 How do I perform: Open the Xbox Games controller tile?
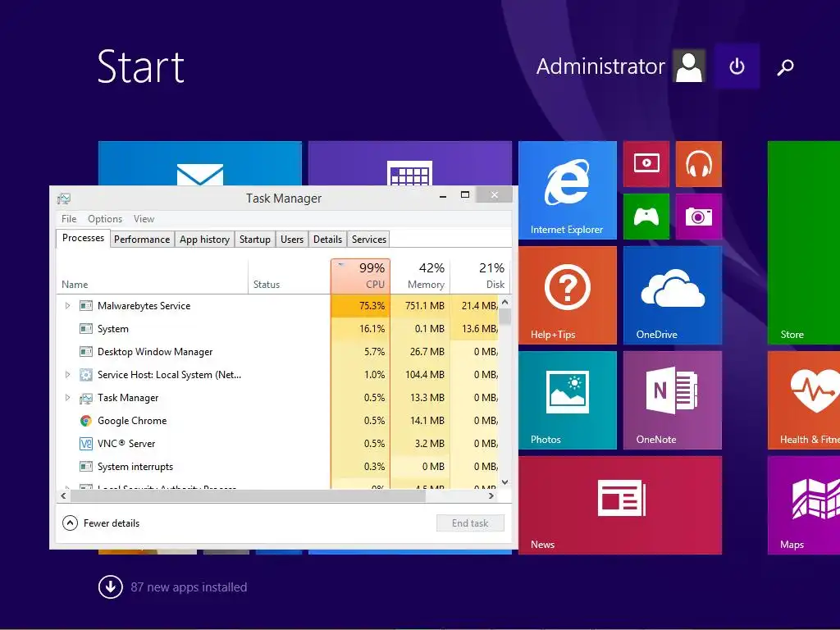(646, 217)
